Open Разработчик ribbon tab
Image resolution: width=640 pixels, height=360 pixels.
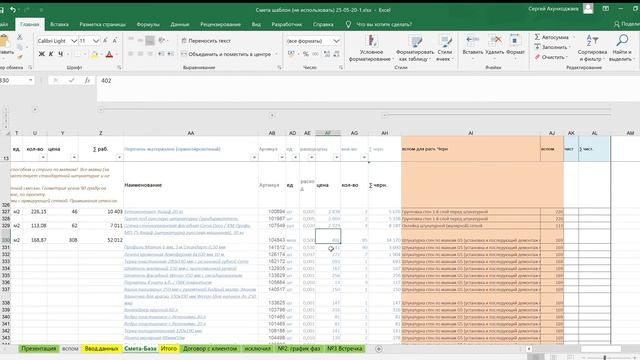[287, 24]
